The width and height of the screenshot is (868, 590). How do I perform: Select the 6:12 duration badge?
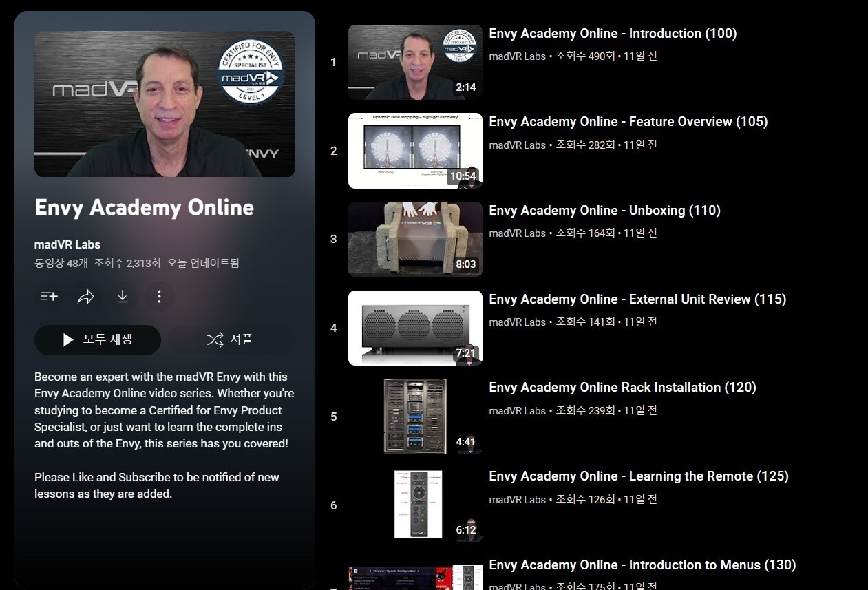tap(466, 530)
